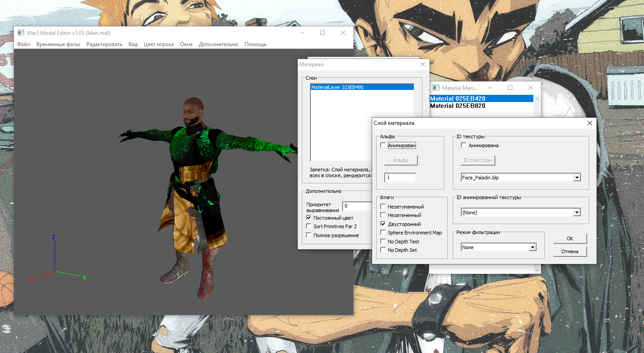Toggle the Постоянный цвет checkbox

click(309, 218)
